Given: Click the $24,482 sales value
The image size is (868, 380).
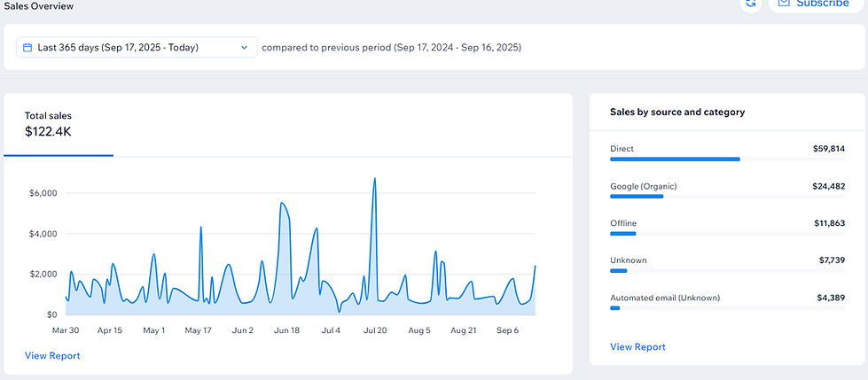Looking at the screenshot, I should click(x=829, y=186).
